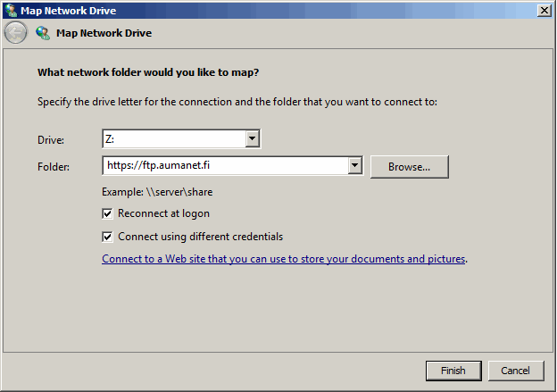The width and height of the screenshot is (557, 392).
Task: Click 'Connect using different credentials' label text
Action: point(200,237)
